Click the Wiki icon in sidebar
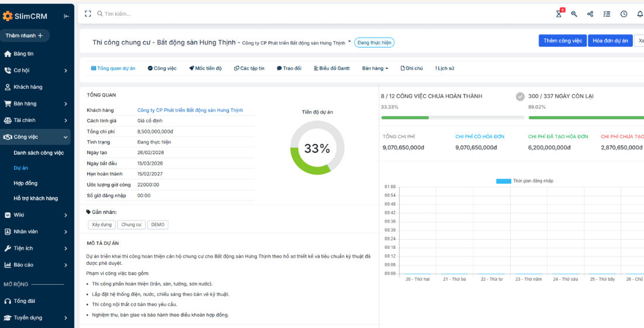Screen dimensions: 644x328 click(8, 215)
